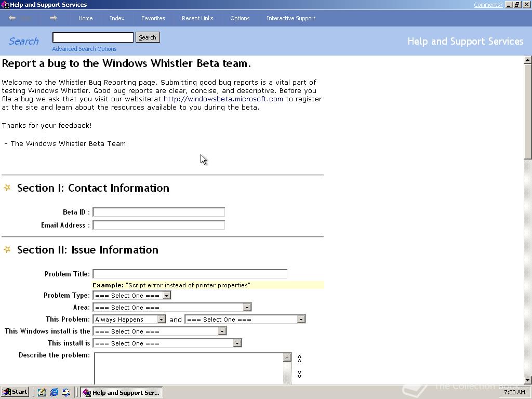
Task: Expand the Problem Type dropdown
Action: [x=166, y=296]
